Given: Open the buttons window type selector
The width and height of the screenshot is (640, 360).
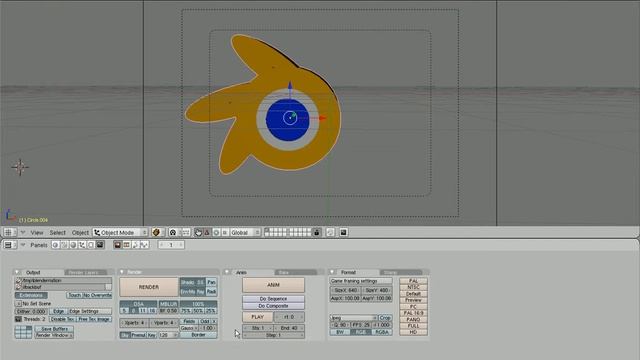Looking at the screenshot, I should [x=10, y=245].
